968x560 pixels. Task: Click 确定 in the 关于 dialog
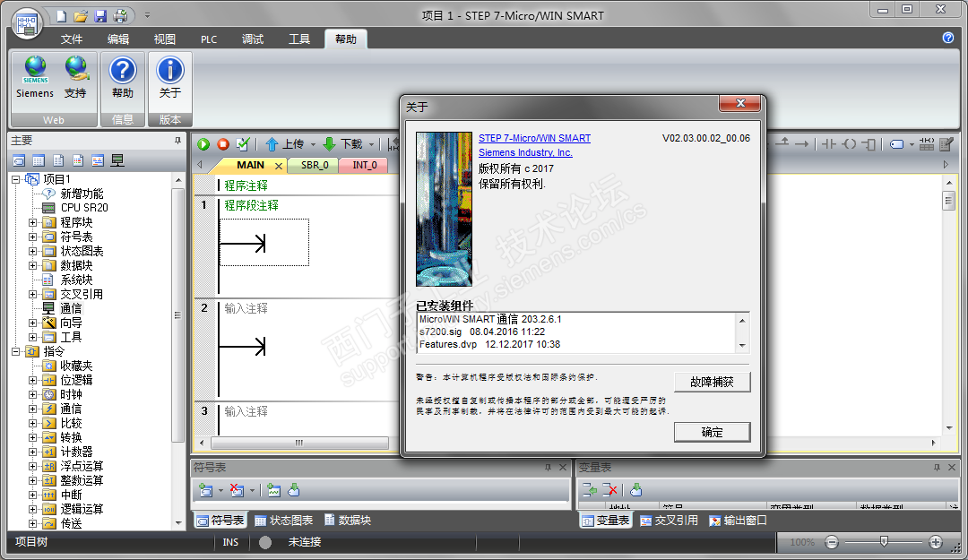click(712, 432)
